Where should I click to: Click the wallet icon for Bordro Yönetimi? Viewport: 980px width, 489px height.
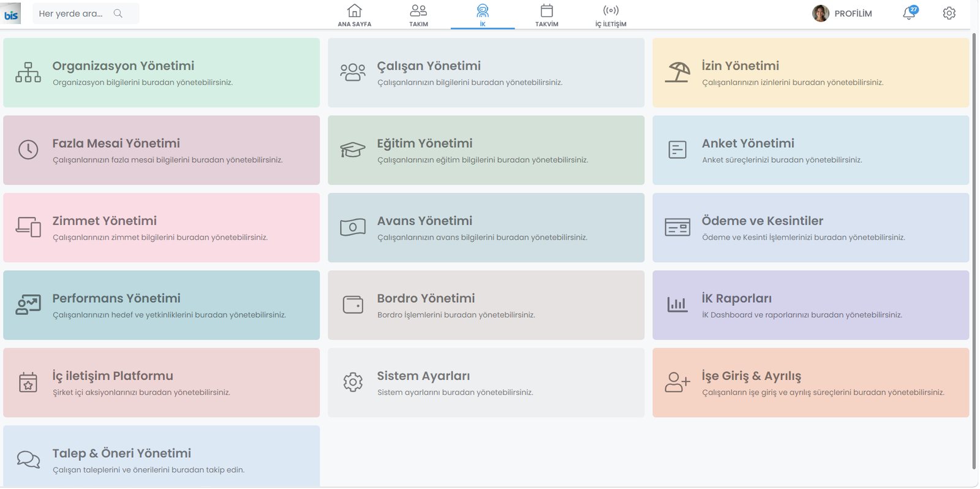pyautogui.click(x=353, y=305)
